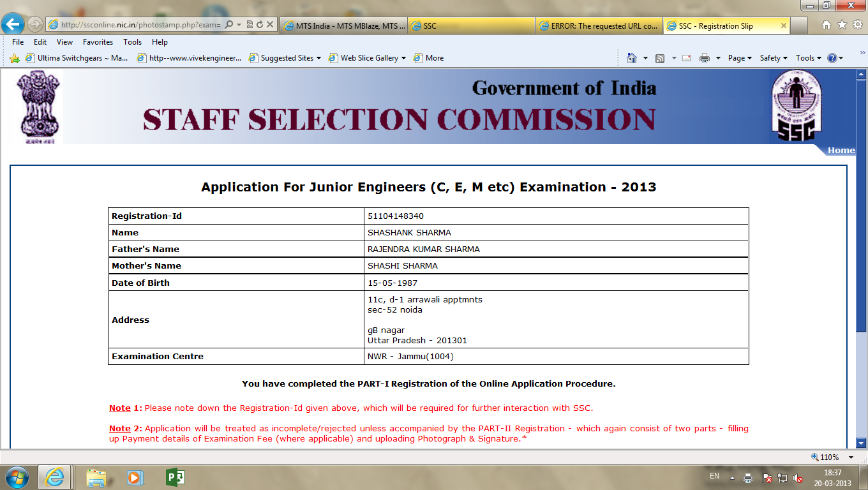Image resolution: width=868 pixels, height=490 pixels.
Task: Open the Safety dropdown menu
Action: pyautogui.click(x=774, y=58)
